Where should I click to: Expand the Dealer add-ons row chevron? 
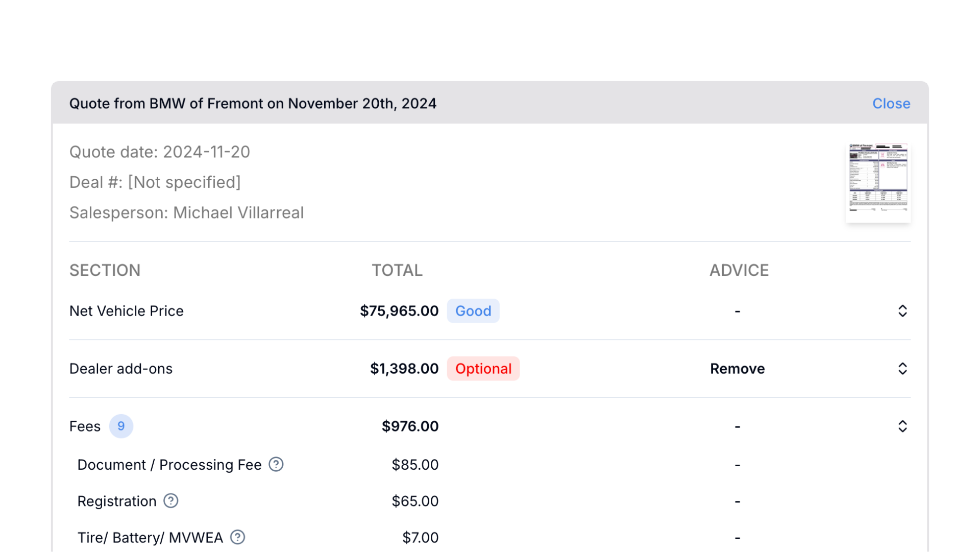click(x=902, y=369)
